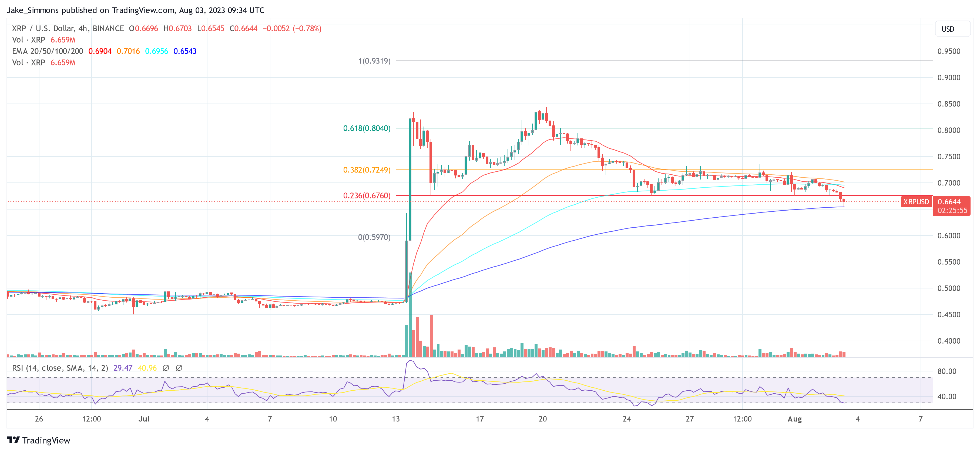Click the current price 0.6644 label
Screen dimensions: 980x452
(949, 202)
